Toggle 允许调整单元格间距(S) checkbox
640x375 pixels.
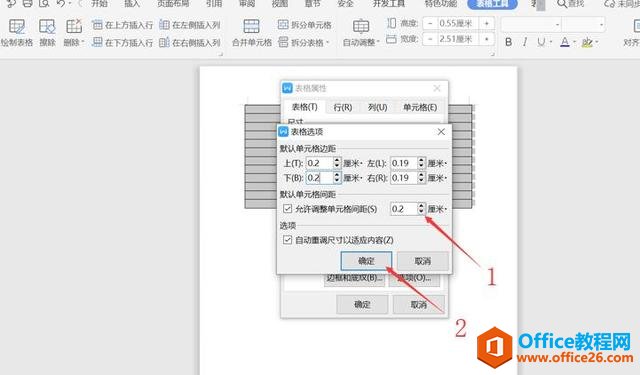[287, 209]
